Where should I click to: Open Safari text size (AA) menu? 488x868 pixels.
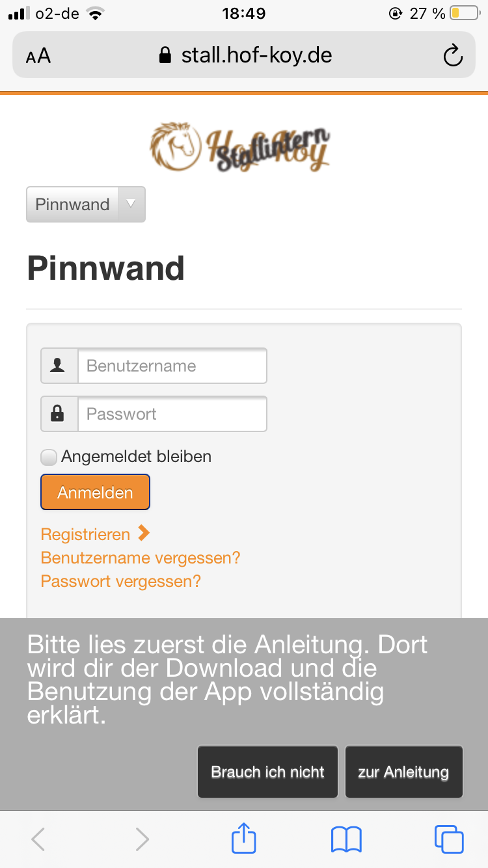coord(38,56)
